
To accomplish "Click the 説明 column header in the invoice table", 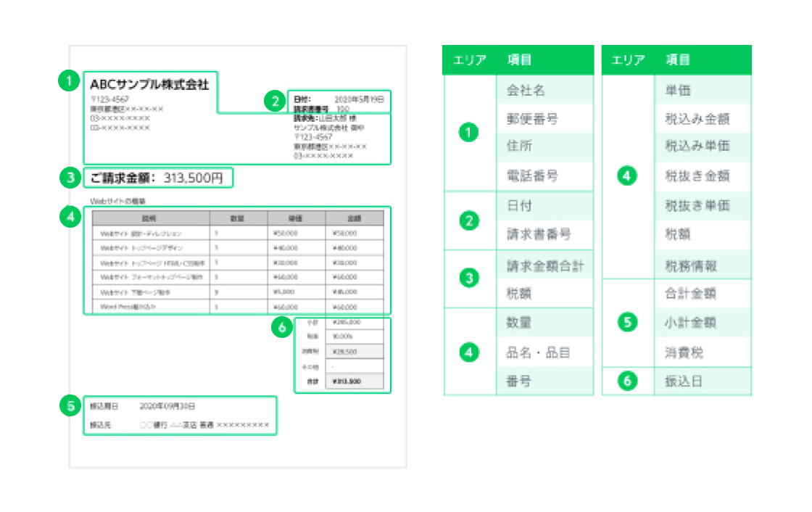I will pyautogui.click(x=149, y=217).
